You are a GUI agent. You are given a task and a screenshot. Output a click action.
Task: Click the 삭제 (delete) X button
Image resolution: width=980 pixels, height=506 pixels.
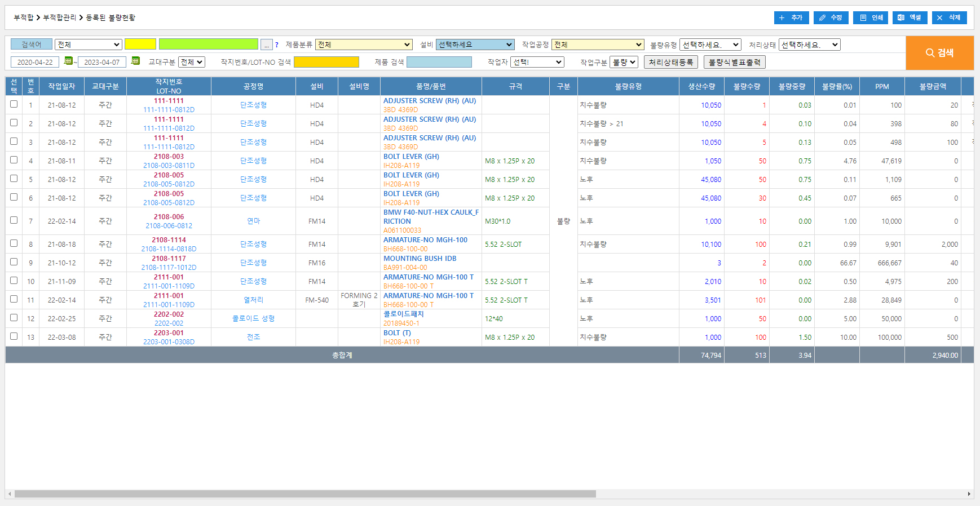(x=949, y=17)
